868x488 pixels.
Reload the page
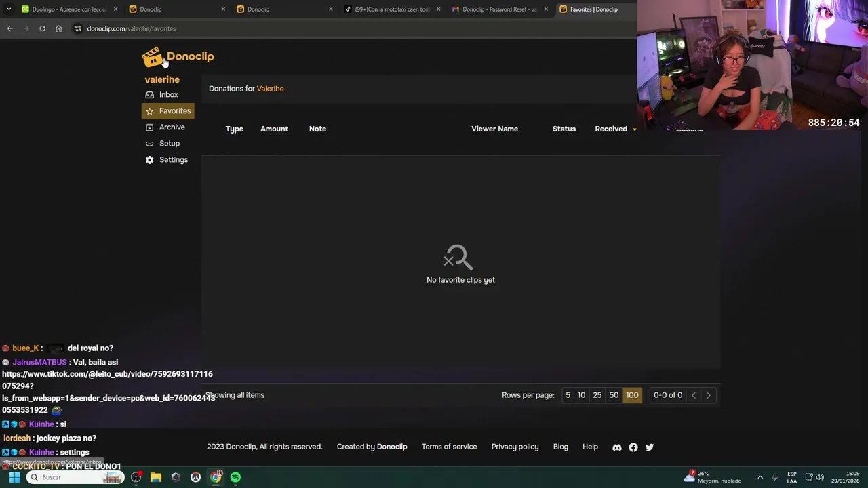click(42, 28)
